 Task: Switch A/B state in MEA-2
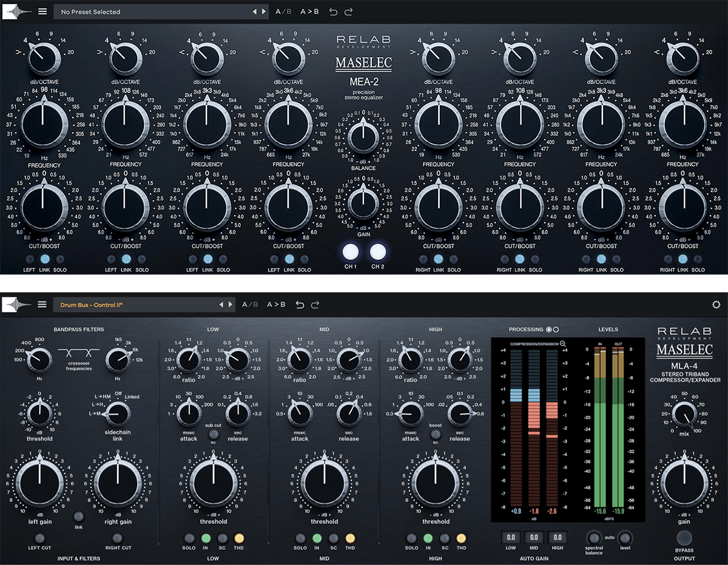pos(283,12)
